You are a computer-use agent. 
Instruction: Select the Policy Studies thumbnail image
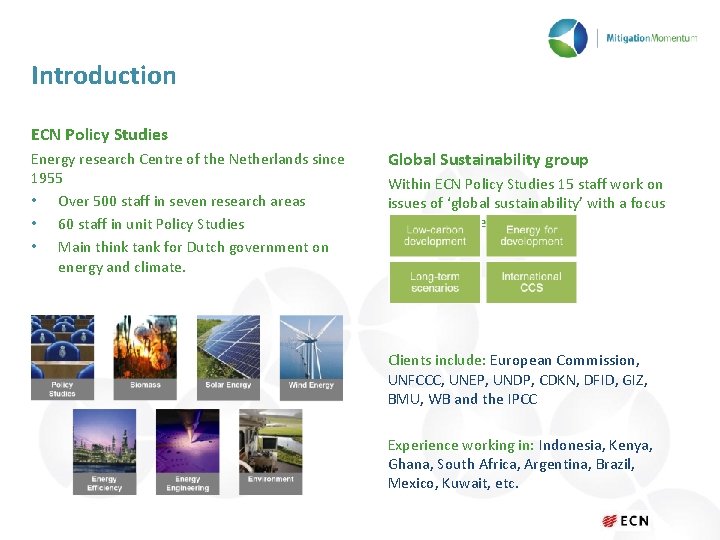coord(62,357)
